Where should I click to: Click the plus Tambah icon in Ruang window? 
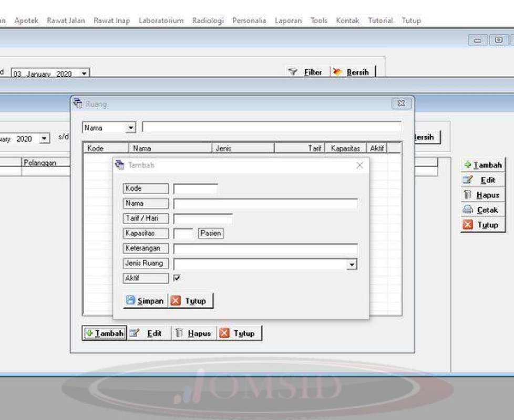(89, 333)
